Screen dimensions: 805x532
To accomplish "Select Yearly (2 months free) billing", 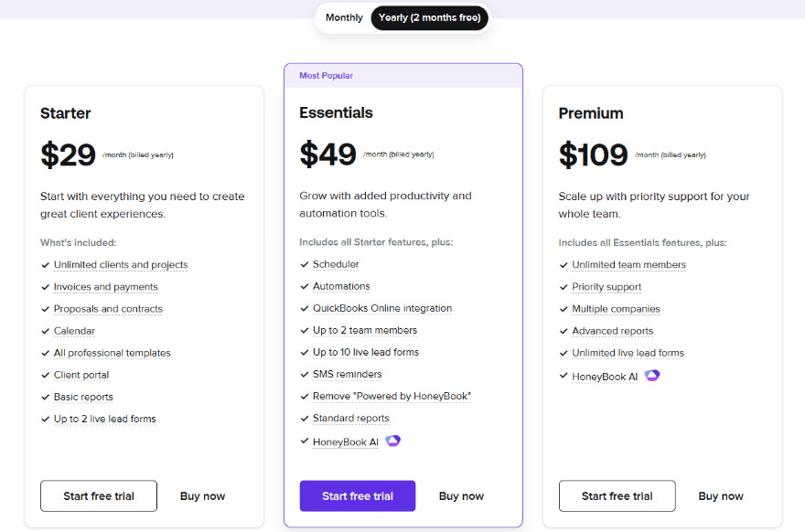I will (x=429, y=17).
